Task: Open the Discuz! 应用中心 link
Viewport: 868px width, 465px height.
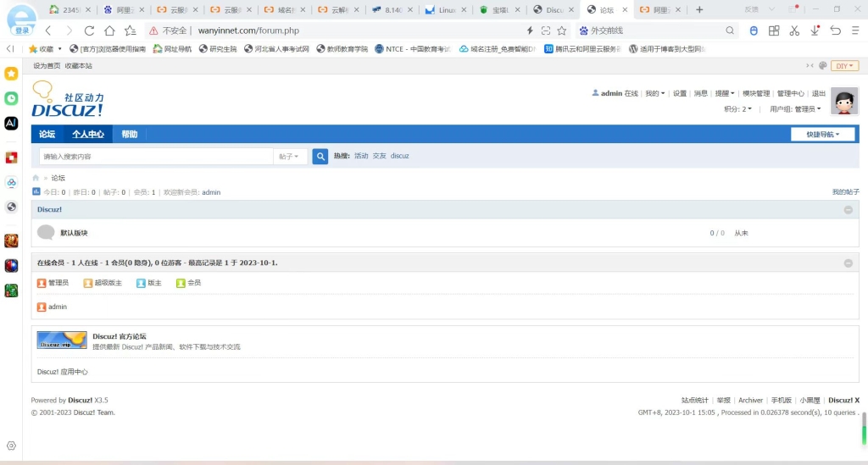Action: click(63, 372)
